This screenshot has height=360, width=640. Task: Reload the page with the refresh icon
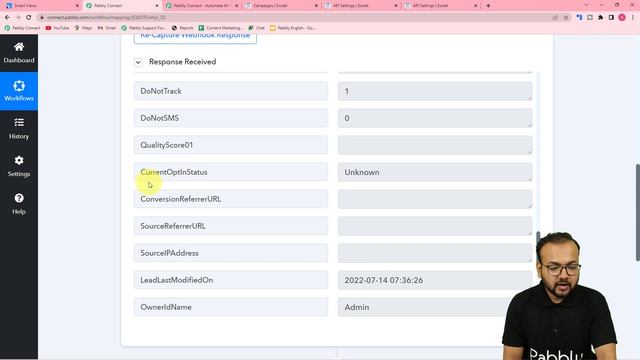point(29,18)
